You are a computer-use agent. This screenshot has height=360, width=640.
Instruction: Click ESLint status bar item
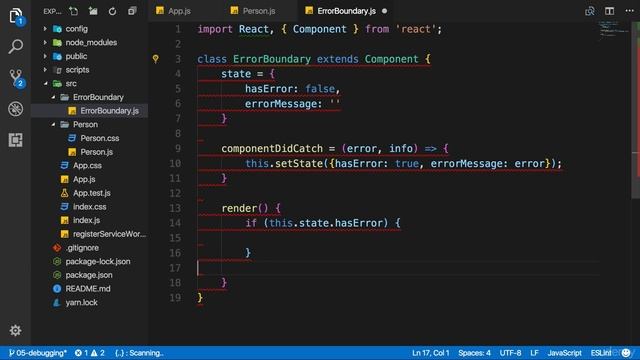pos(601,353)
